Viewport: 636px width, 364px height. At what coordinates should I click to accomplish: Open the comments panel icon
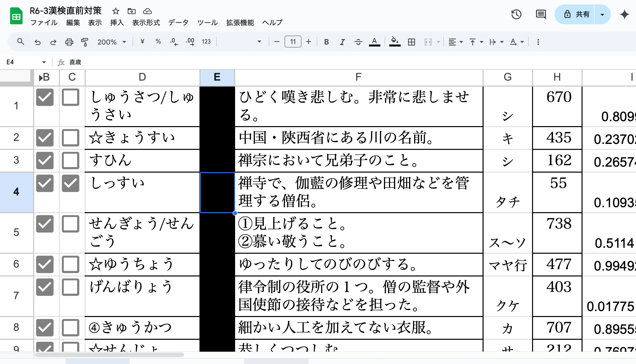point(541,14)
